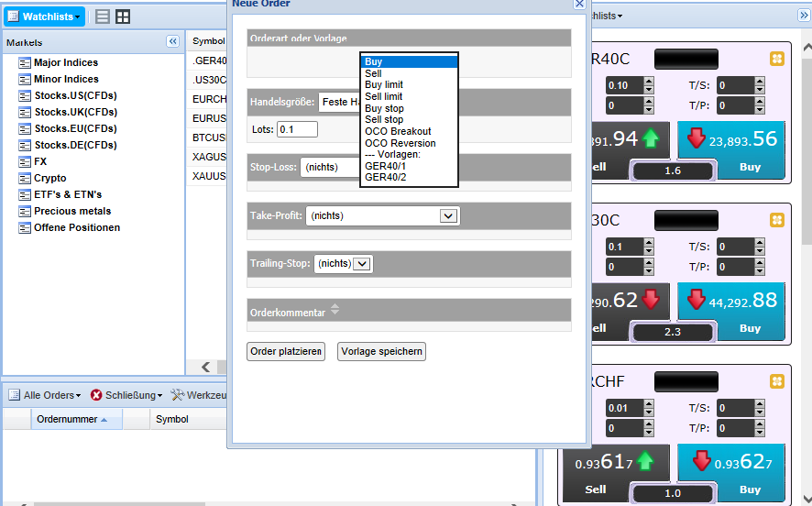Pick the GER40/1 template option
The width and height of the screenshot is (812, 506).
385,166
